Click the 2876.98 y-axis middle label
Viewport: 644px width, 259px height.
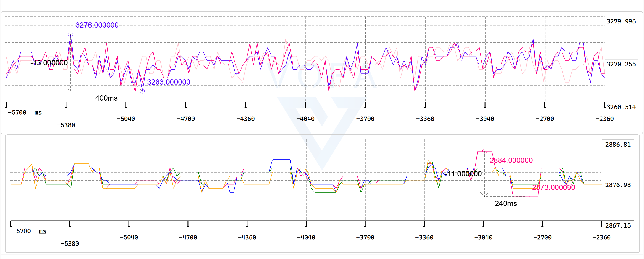tap(618, 185)
